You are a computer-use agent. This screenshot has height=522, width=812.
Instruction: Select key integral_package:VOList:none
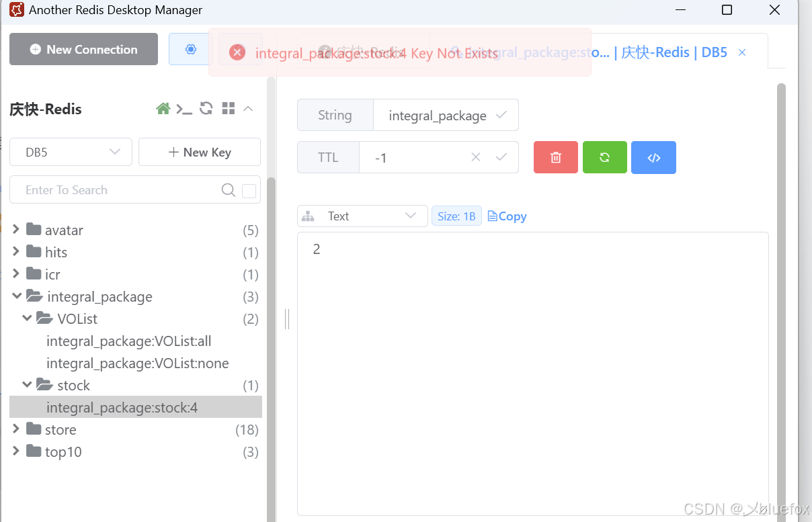click(138, 363)
